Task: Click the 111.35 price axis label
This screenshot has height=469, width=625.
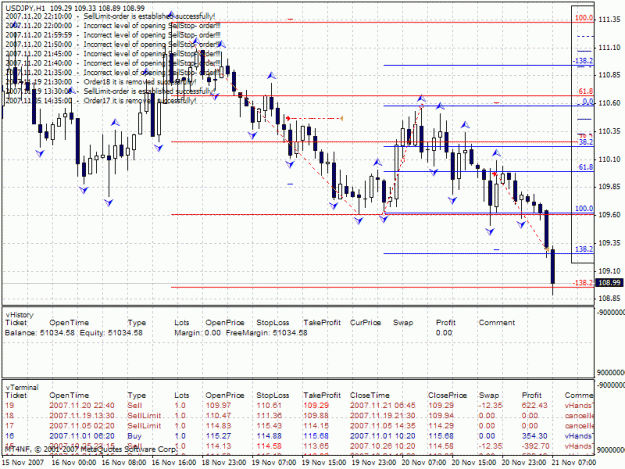Action: point(609,19)
